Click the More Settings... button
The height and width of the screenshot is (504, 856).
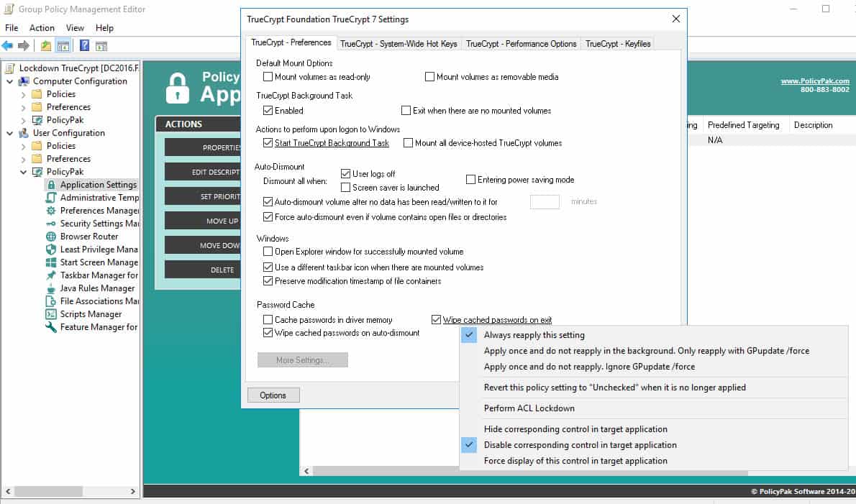[302, 360]
